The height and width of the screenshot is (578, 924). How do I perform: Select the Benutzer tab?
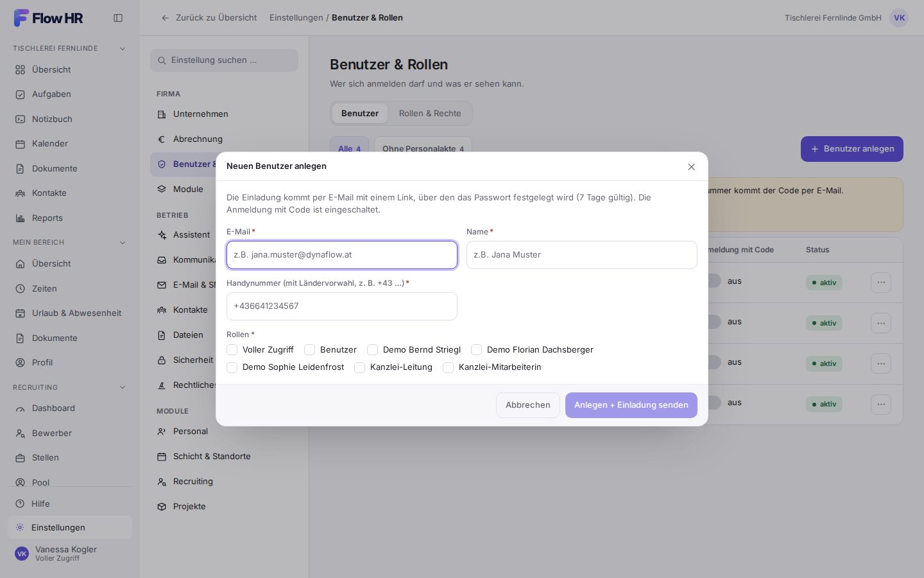(360, 114)
